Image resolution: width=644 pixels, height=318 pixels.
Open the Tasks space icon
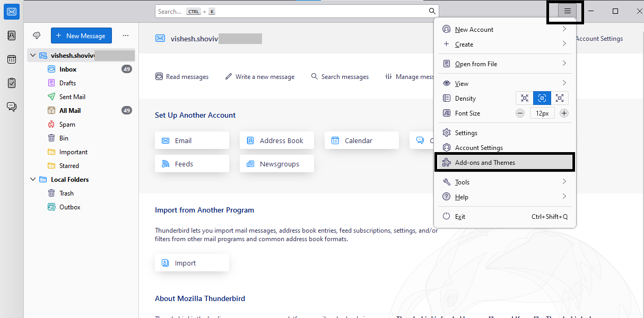tap(12, 83)
